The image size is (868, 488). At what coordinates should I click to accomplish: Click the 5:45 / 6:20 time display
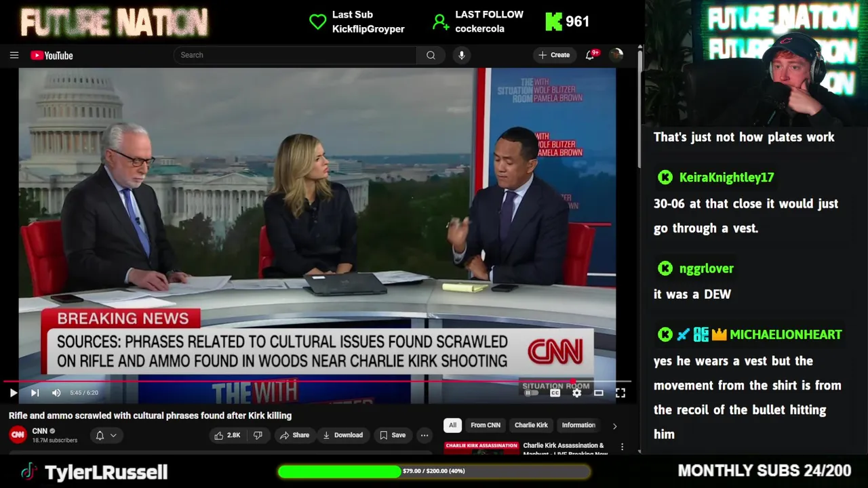tap(84, 392)
